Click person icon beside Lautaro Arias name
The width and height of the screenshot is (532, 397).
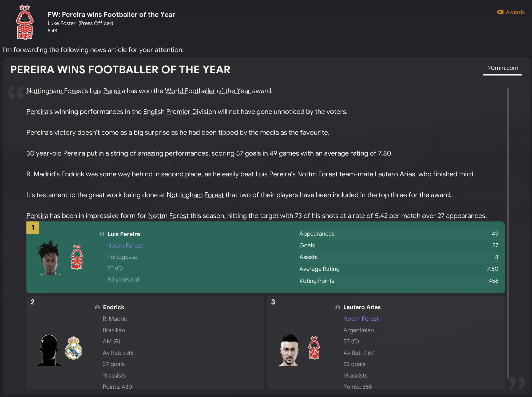tap(338, 307)
